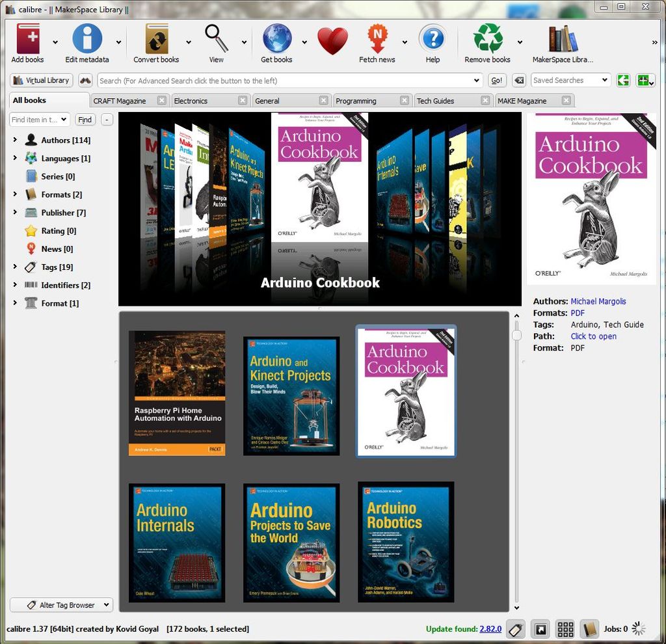Open the PDF format link
This screenshot has width=666, height=644.
[578, 313]
